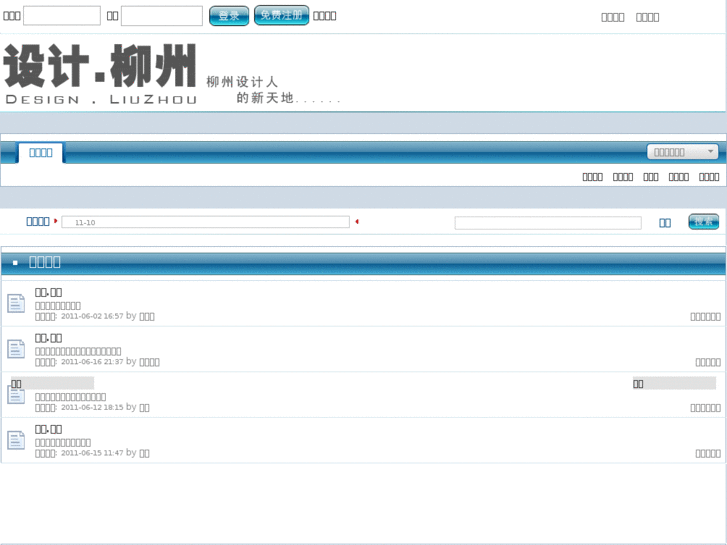Screen dimensions: 727x545
Task: Open forum icon for row dated 2011-06-12 18:15
Action: 16,397
